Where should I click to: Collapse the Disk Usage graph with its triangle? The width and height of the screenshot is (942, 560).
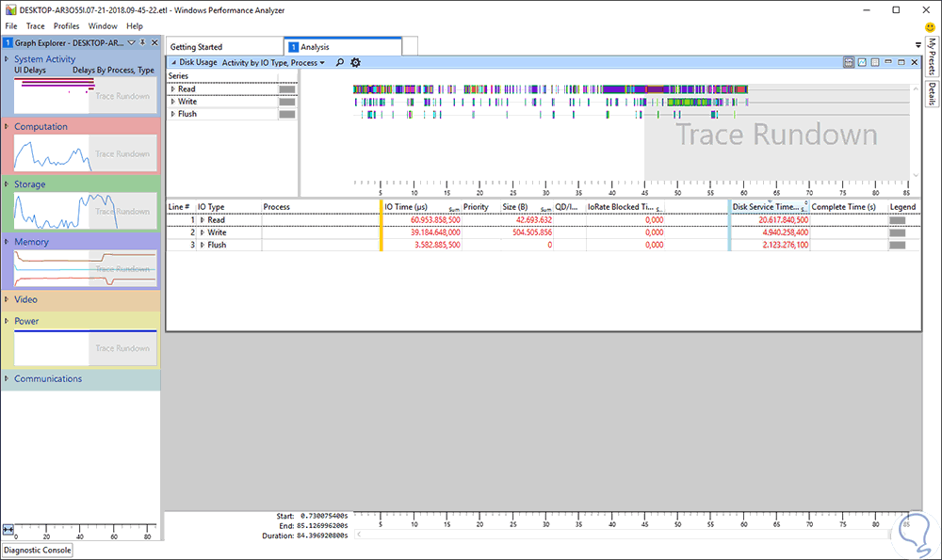click(173, 62)
